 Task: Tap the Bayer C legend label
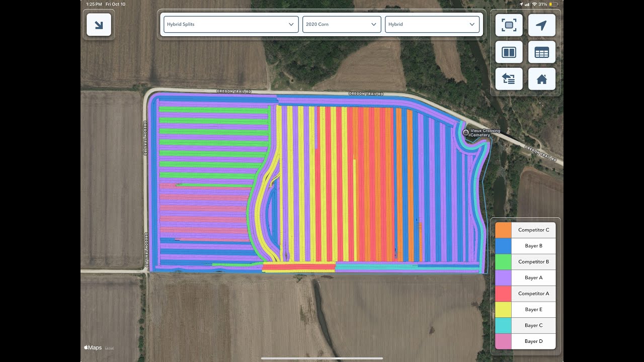533,325
